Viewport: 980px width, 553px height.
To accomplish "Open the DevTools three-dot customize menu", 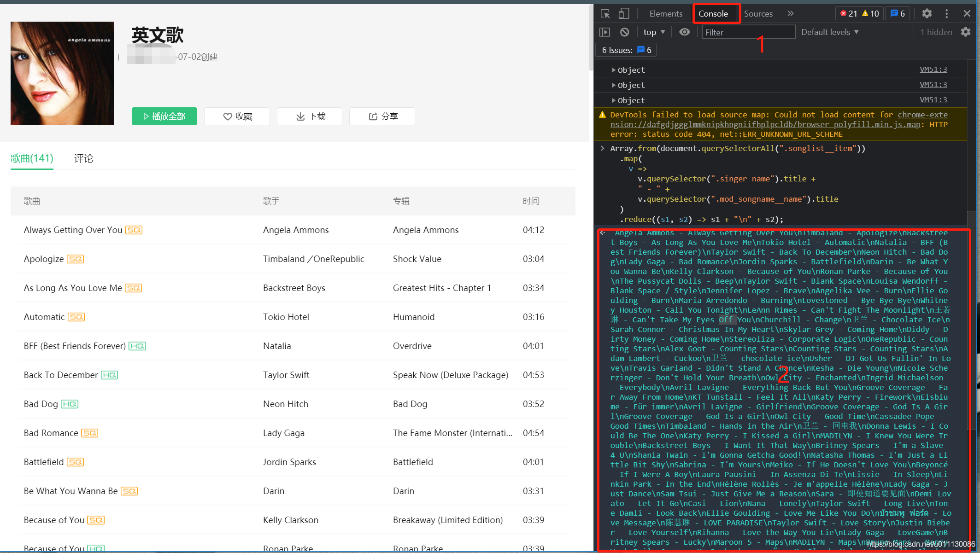I will pyautogui.click(x=946, y=14).
